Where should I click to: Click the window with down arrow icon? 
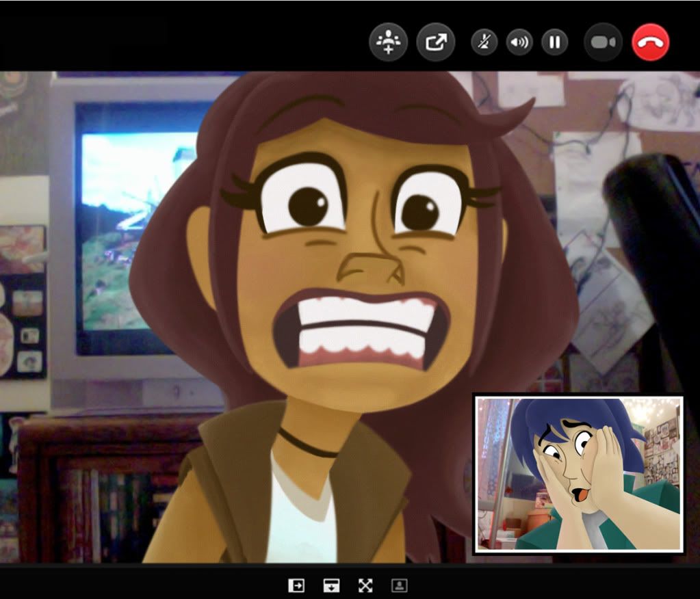coord(331,585)
